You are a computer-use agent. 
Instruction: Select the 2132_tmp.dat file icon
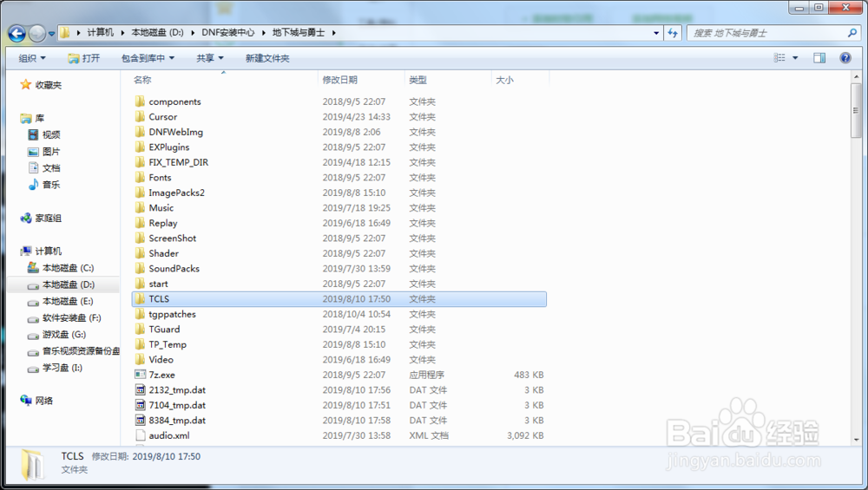(x=140, y=390)
